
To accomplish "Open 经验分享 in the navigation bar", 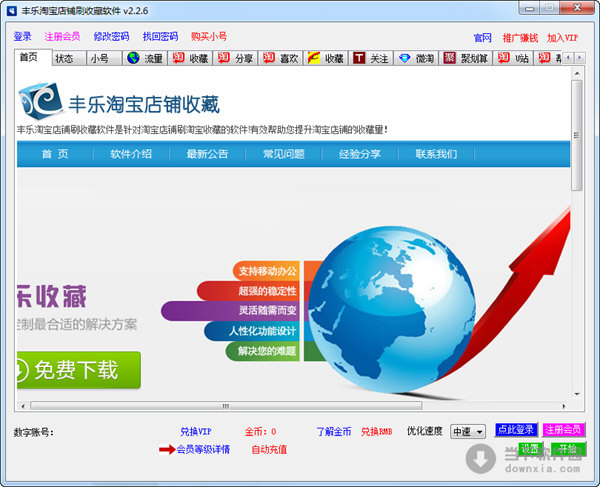I will 360,154.
